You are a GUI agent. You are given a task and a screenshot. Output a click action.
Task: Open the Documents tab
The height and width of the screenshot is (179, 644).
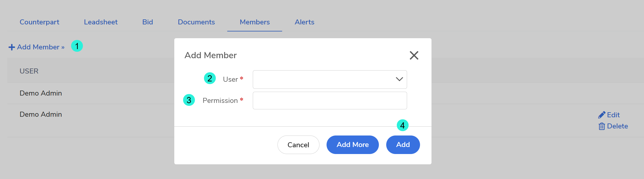196,22
